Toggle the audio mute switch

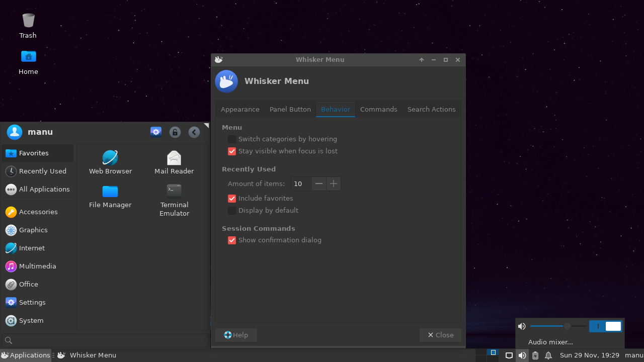[x=606, y=326]
